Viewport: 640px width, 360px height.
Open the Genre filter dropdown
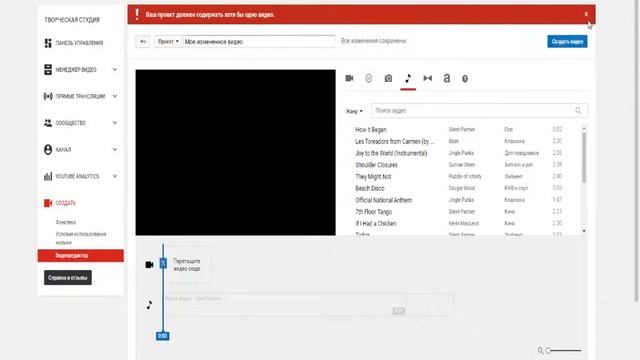point(354,111)
